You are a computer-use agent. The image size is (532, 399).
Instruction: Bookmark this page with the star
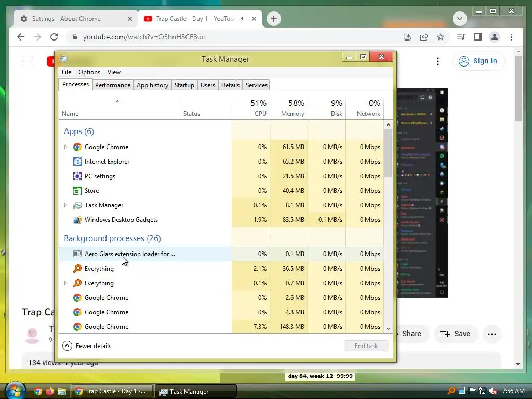click(x=441, y=37)
